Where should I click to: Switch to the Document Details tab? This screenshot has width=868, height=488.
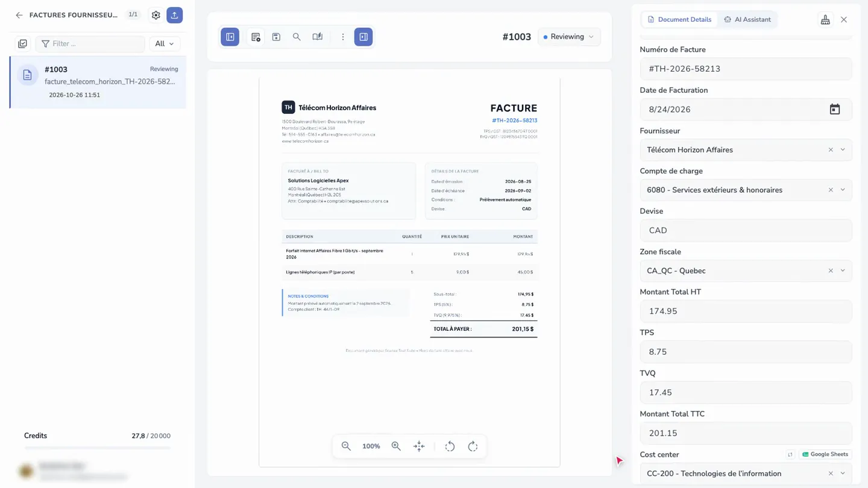pyautogui.click(x=679, y=19)
